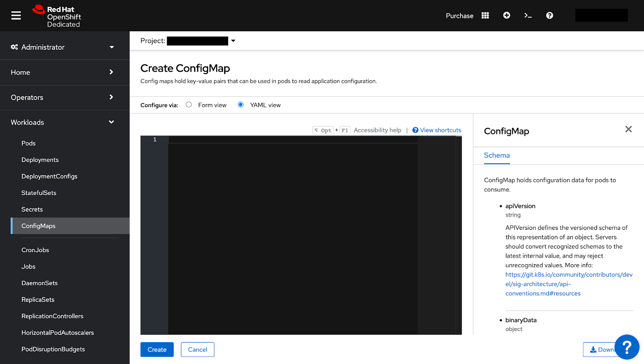
Task: Open the Pods page
Action: pos(29,143)
